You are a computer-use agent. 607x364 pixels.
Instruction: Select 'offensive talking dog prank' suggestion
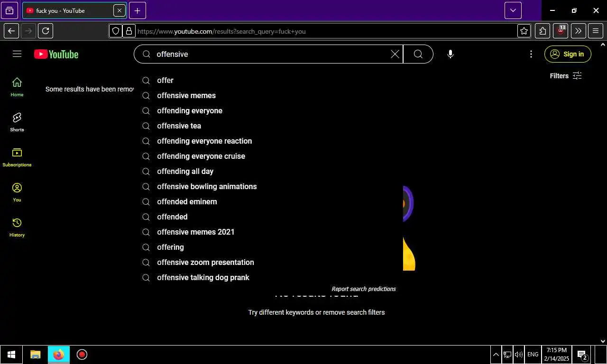[x=268, y=278]
